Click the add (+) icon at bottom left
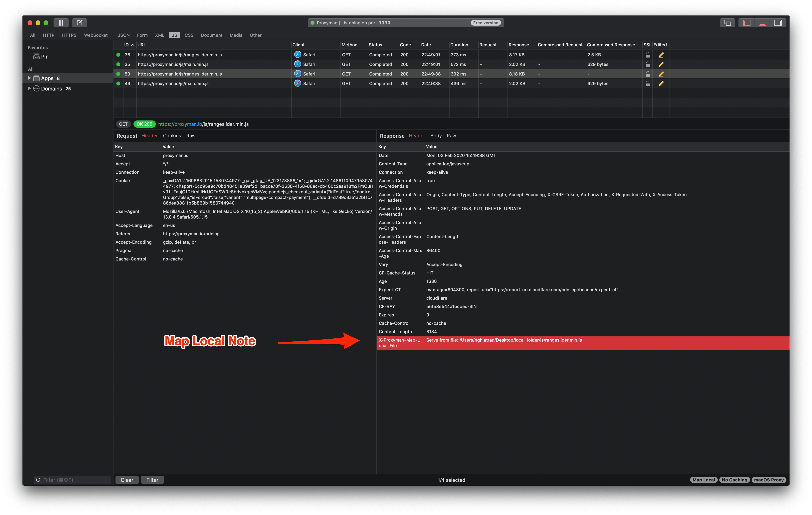 point(28,480)
